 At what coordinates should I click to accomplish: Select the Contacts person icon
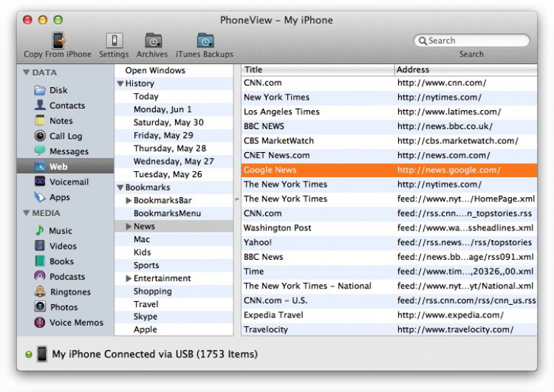pyautogui.click(x=40, y=105)
